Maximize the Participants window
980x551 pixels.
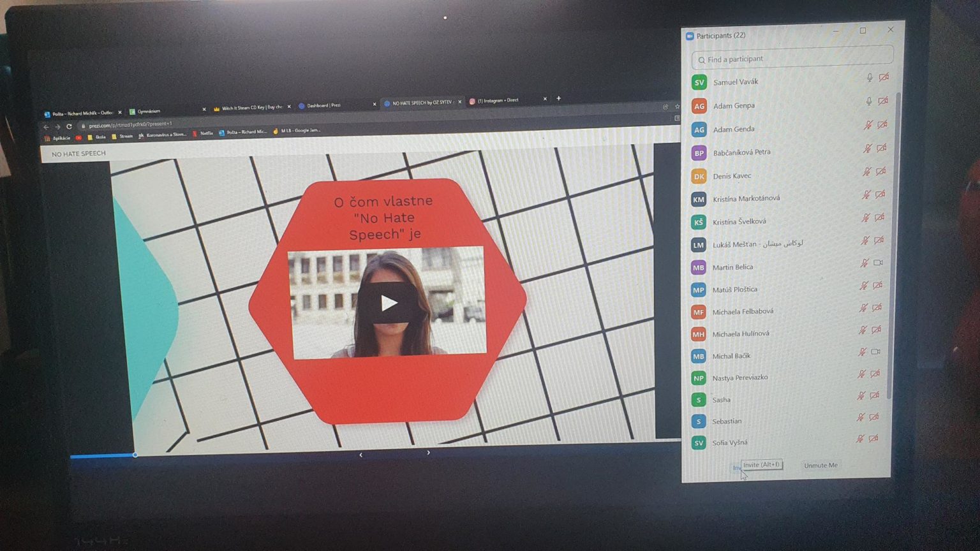pyautogui.click(x=863, y=31)
